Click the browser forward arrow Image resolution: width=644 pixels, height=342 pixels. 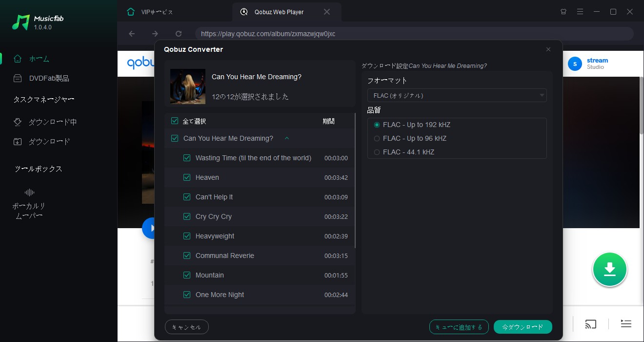[155, 34]
